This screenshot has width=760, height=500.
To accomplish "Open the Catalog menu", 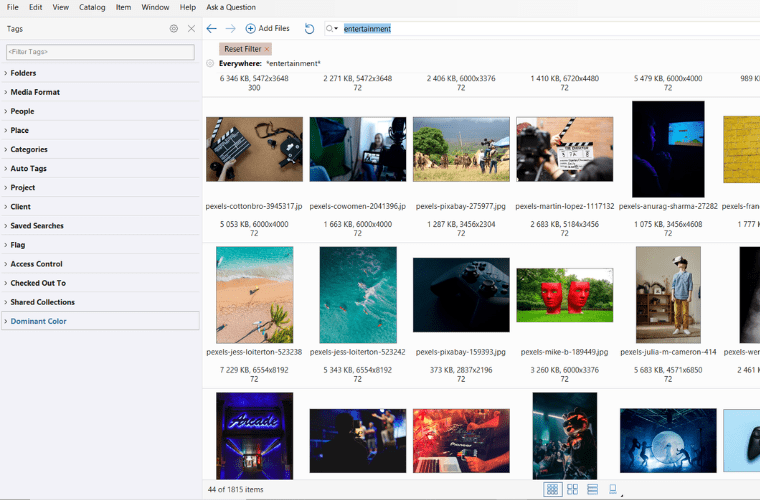I will [92, 7].
